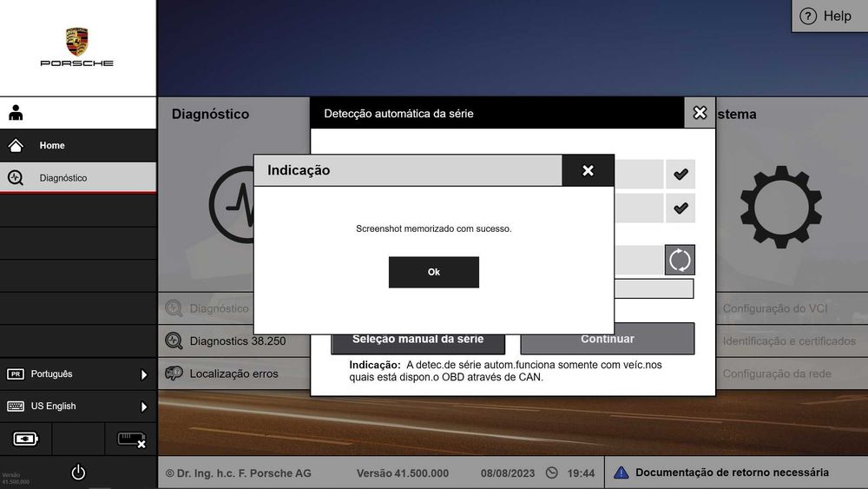Open greyed Diagnóstico list entry
The height and width of the screenshot is (489, 868).
[207, 308]
